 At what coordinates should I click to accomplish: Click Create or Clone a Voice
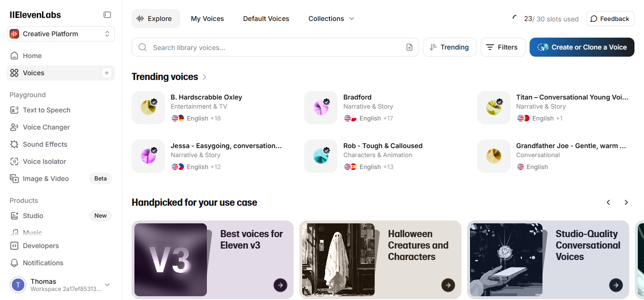click(582, 47)
